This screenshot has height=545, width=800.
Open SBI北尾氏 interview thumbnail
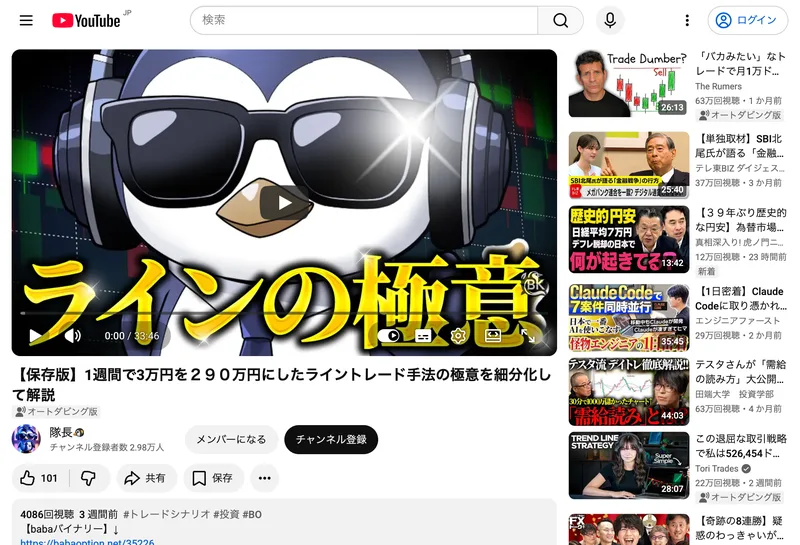629,165
